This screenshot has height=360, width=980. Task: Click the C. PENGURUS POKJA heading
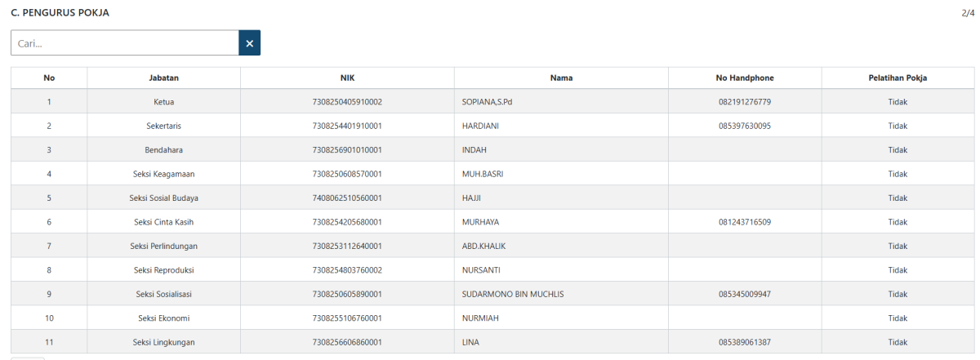[60, 13]
